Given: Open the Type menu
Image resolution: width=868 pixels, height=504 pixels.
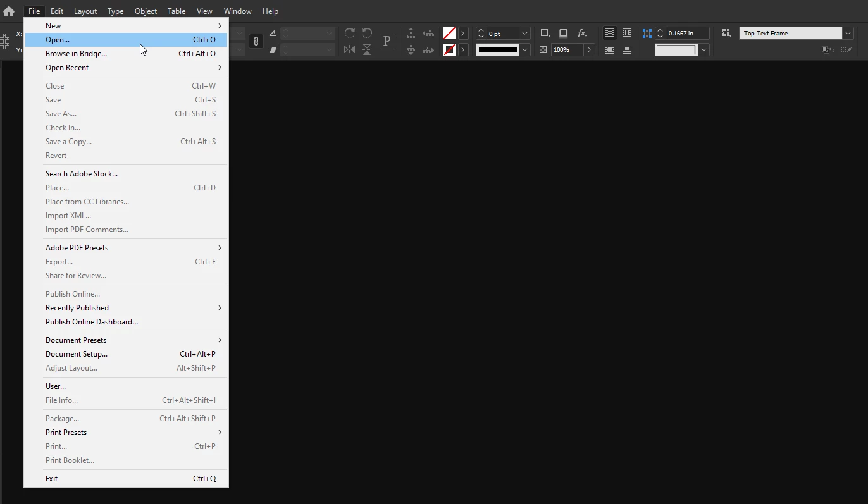Looking at the screenshot, I should pyautogui.click(x=115, y=11).
